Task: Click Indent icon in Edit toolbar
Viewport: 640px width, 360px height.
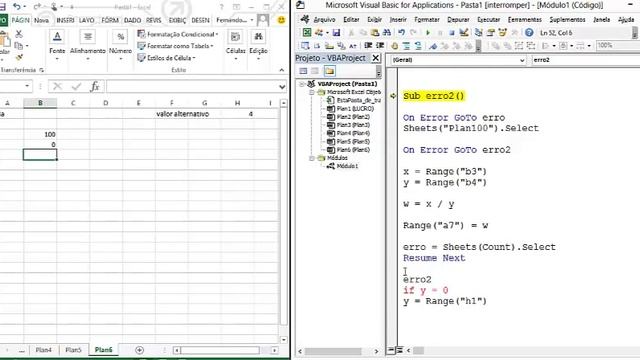Action: [x=368, y=46]
